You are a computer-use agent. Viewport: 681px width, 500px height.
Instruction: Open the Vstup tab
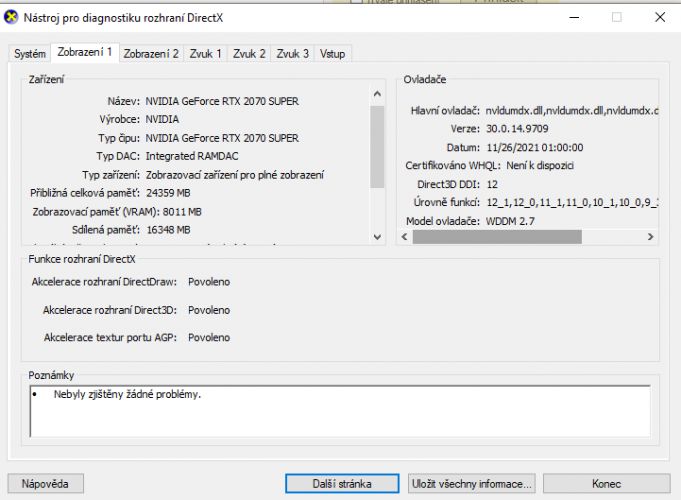(332, 54)
